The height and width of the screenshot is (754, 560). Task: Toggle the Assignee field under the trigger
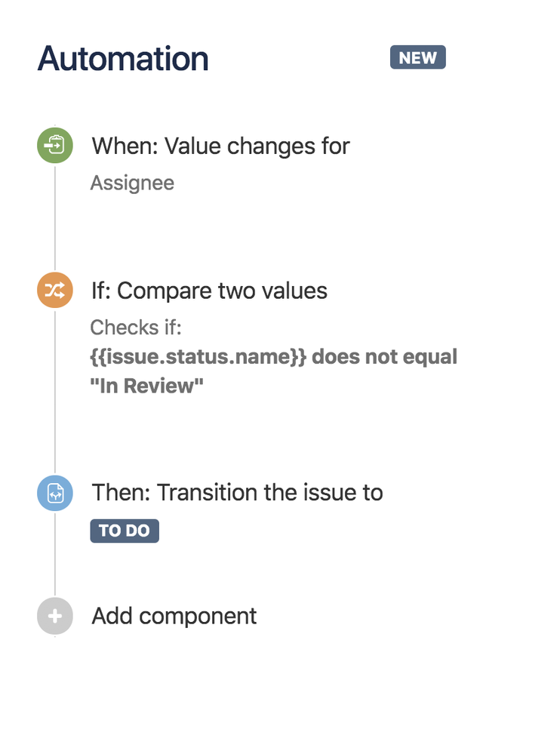click(x=132, y=183)
